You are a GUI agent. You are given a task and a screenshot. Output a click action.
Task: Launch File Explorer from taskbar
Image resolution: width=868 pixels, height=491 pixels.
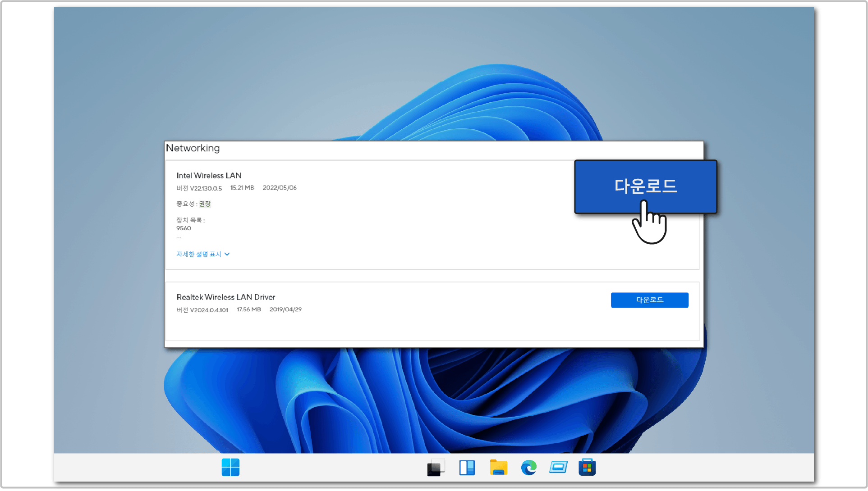tap(498, 468)
